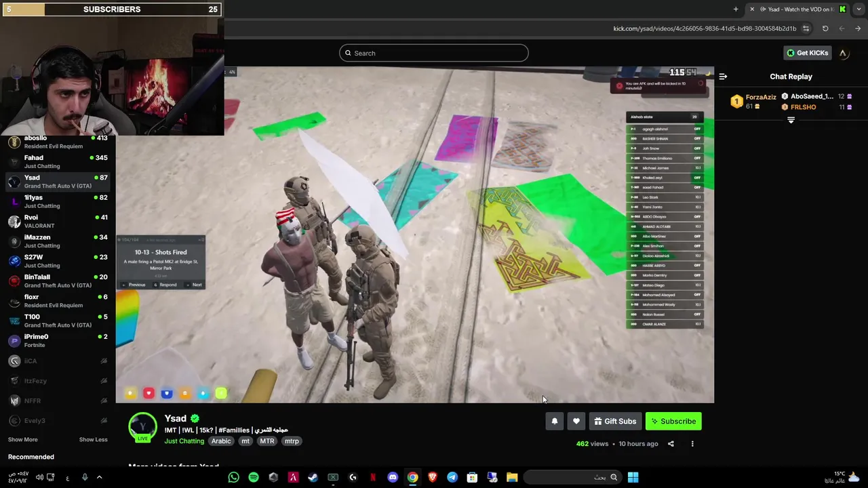The image size is (868, 488).
Task: Click the microphone tray icon
Action: point(85,477)
